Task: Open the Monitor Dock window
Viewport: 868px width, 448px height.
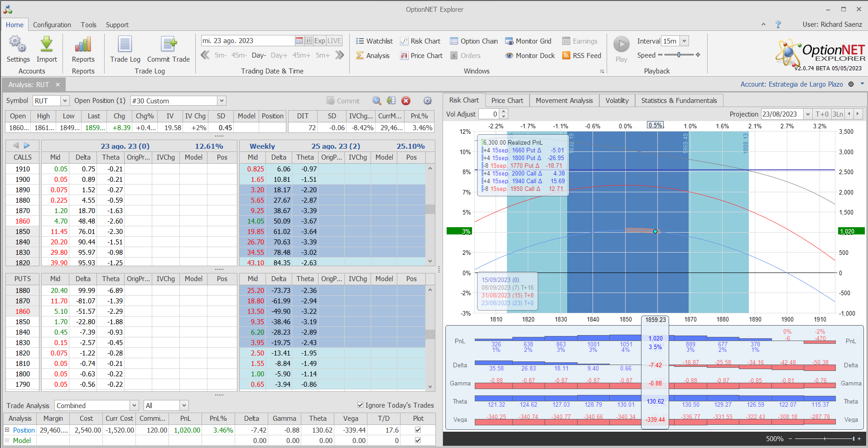Action: tap(530, 55)
